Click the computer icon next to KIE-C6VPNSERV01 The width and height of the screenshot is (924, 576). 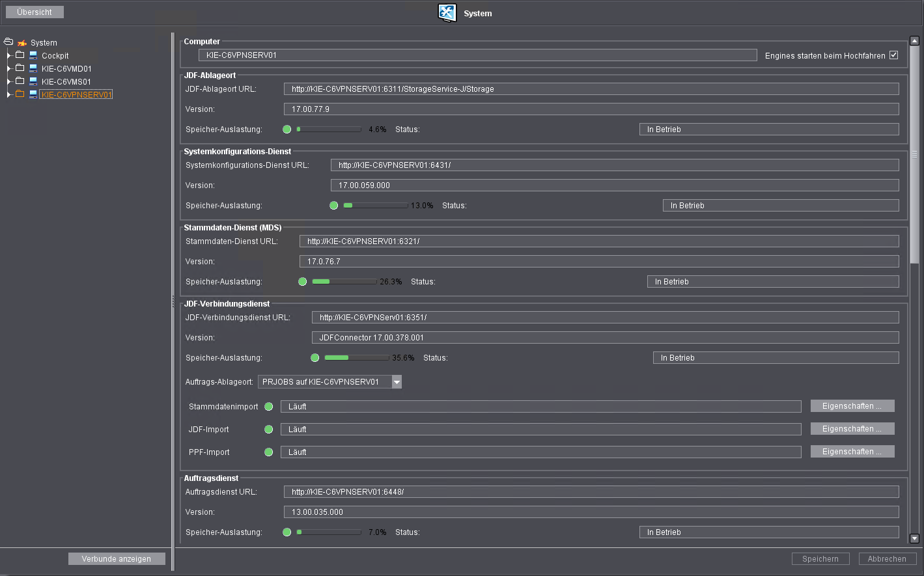33,94
